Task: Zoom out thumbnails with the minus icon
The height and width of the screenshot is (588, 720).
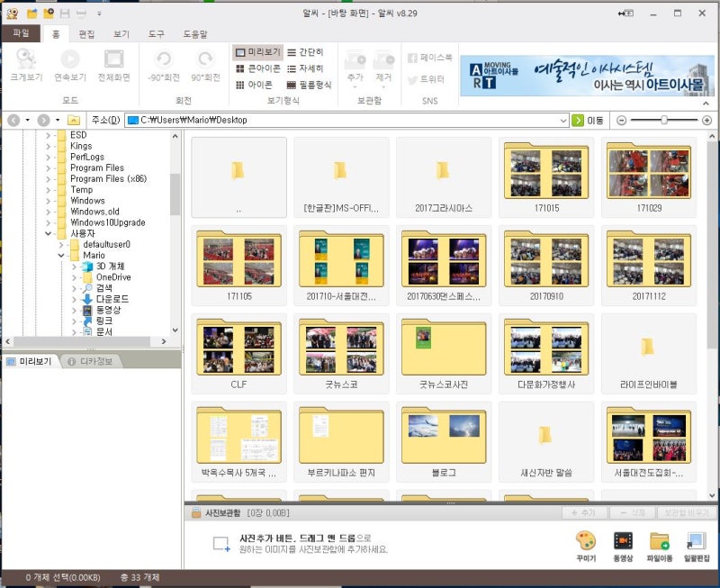Action: coord(622,120)
